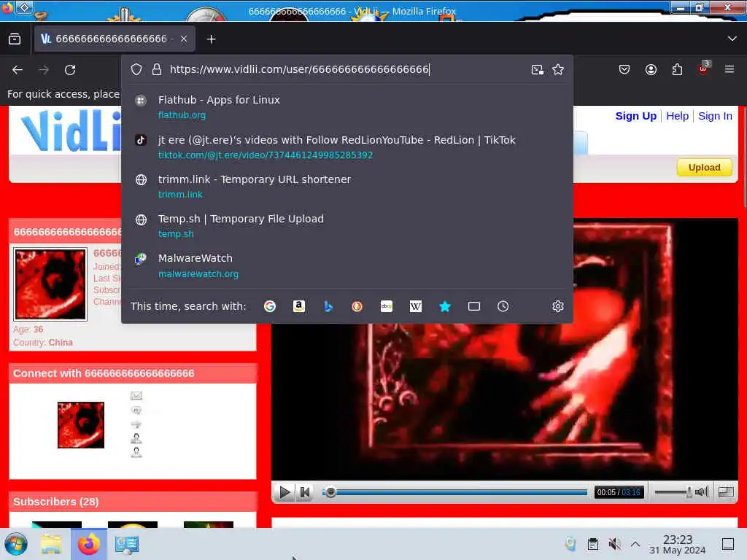Open a new tab with plus

(211, 39)
